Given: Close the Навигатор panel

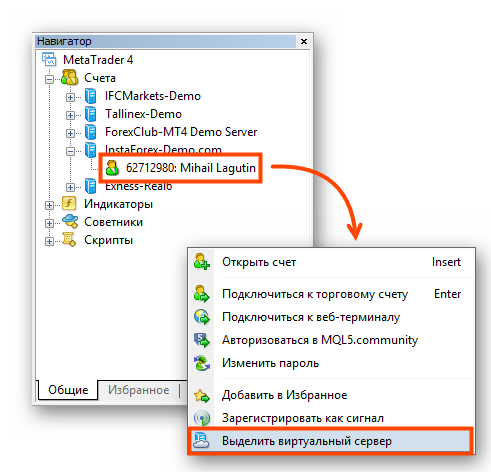Looking at the screenshot, I should click(304, 41).
